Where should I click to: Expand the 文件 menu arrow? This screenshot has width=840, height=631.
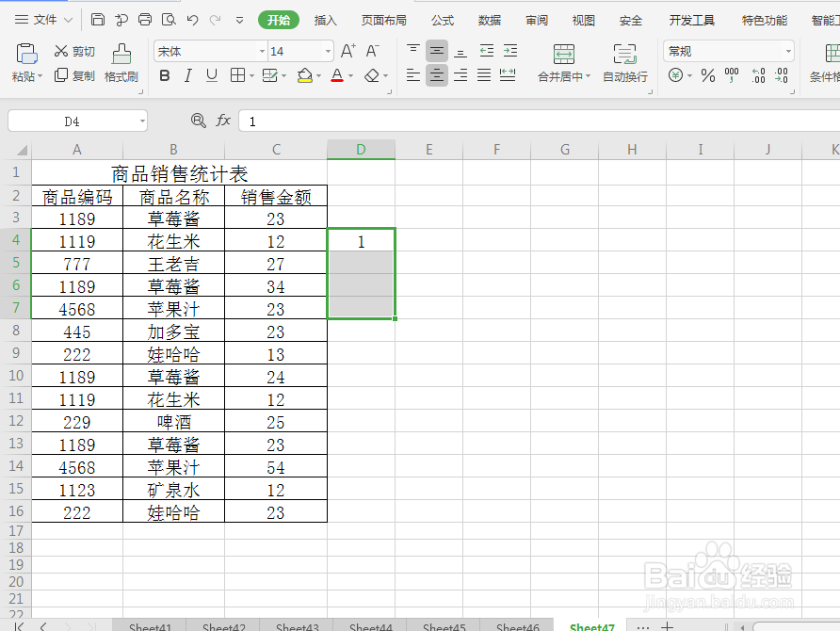68,20
